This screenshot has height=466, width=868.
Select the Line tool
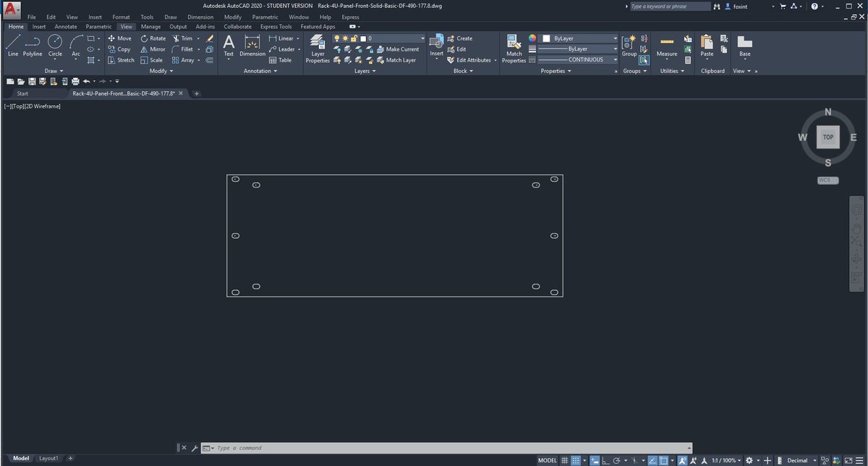(x=13, y=46)
